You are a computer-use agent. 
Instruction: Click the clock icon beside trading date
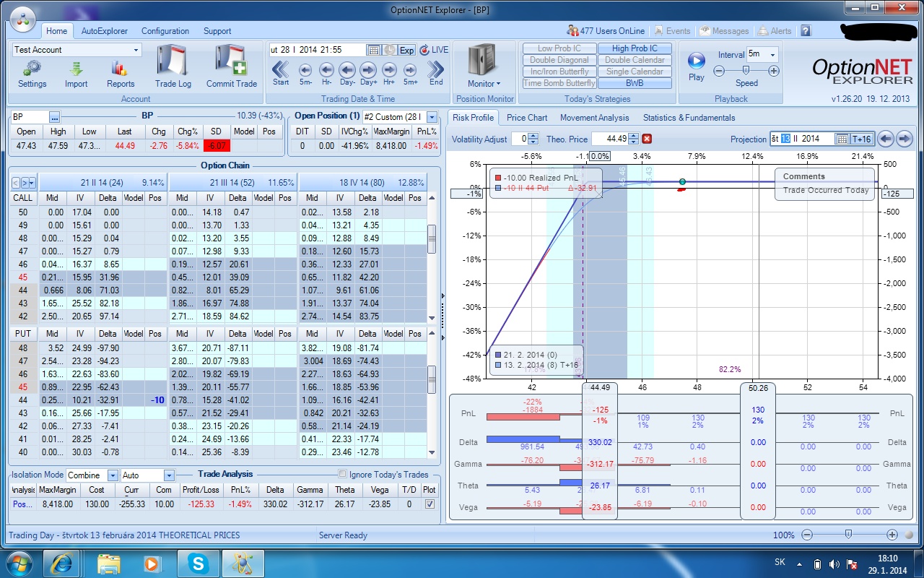tap(390, 50)
